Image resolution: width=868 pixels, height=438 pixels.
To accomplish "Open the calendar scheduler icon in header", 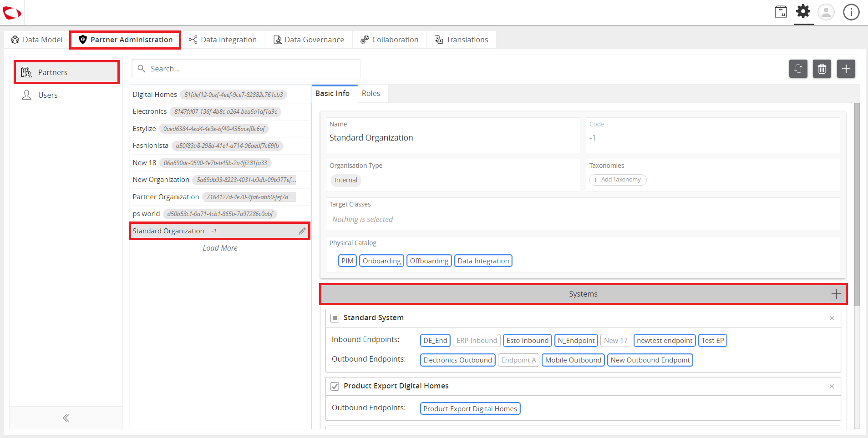I will tap(781, 12).
